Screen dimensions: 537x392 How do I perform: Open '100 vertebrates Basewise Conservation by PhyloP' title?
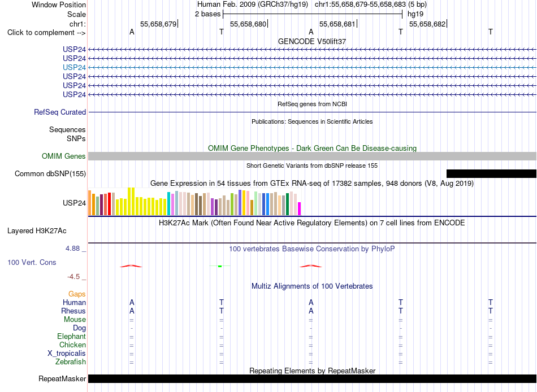tap(312, 249)
